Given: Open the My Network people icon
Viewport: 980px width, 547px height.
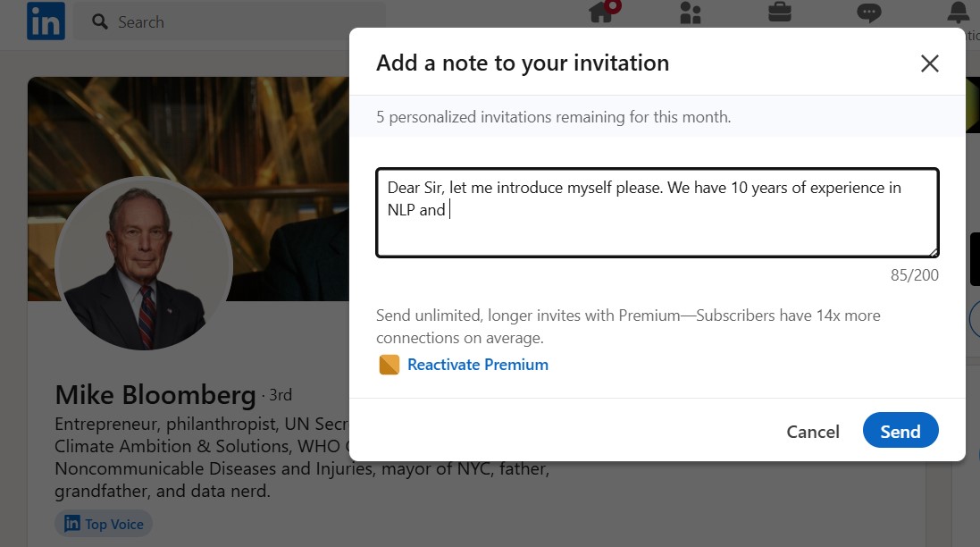Looking at the screenshot, I should click(x=691, y=13).
